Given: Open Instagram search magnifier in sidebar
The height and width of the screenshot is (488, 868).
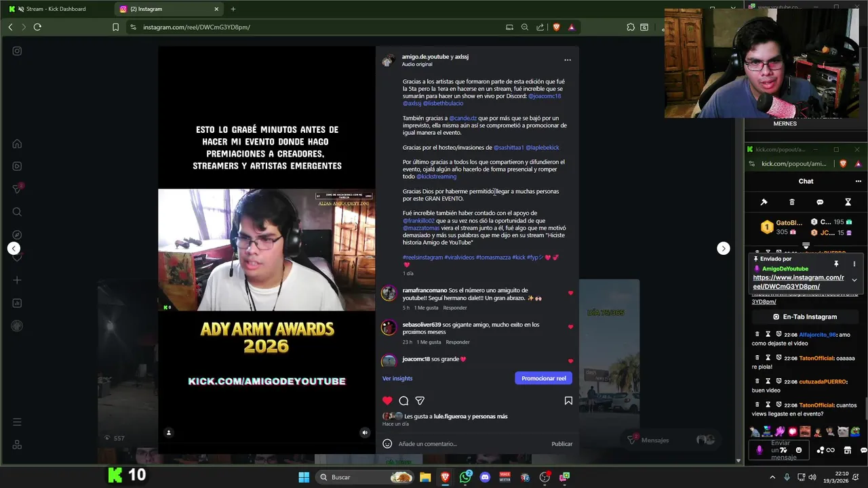Looking at the screenshot, I should pos(17,212).
